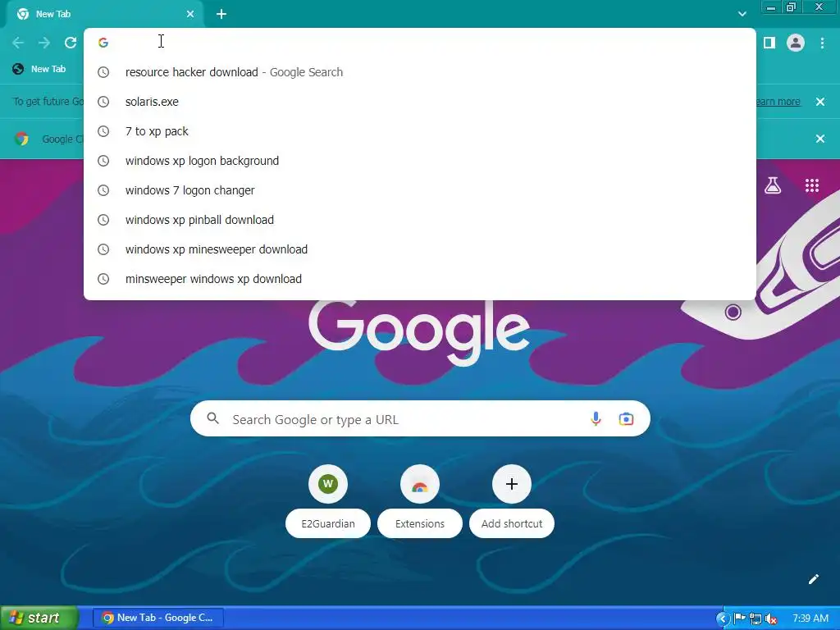840x630 pixels.
Task: Click the Add shortcut plus icon
Action: pyautogui.click(x=512, y=484)
